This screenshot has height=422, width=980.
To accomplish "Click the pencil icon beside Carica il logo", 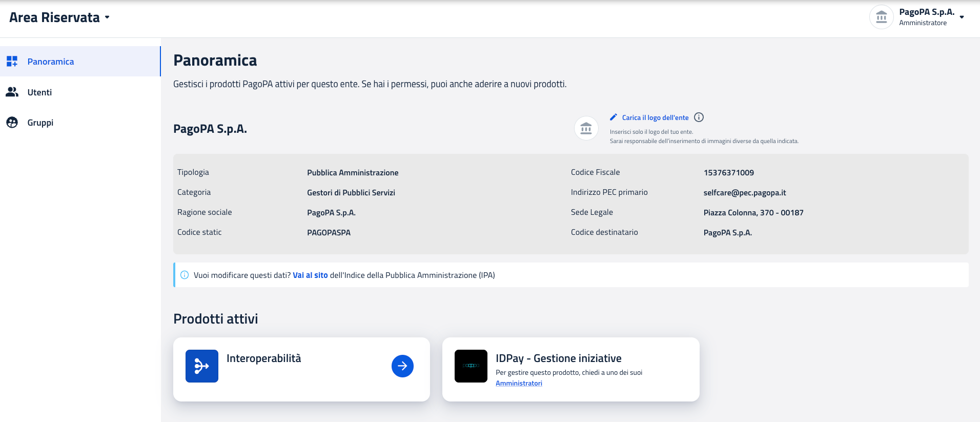I will (614, 117).
